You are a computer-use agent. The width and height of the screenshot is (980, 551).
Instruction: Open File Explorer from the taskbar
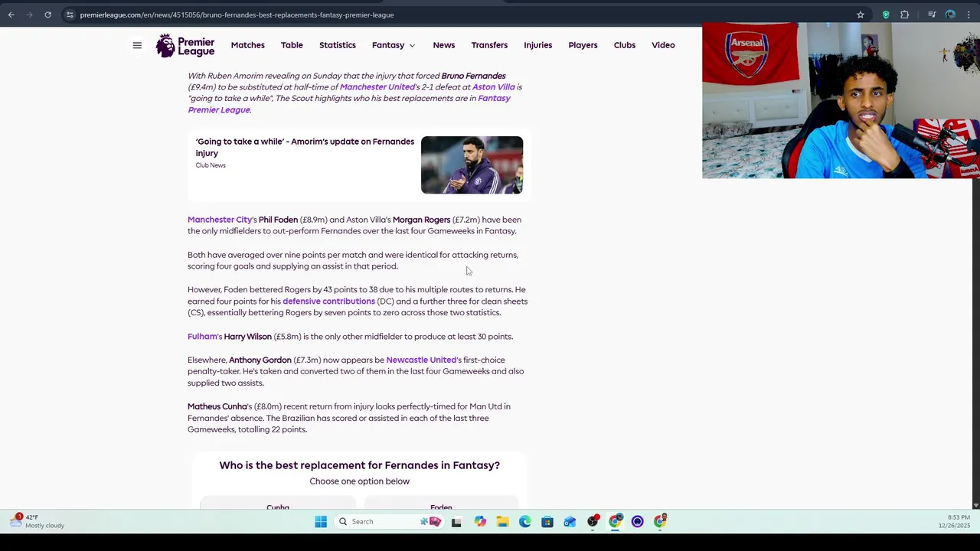pyautogui.click(x=502, y=522)
